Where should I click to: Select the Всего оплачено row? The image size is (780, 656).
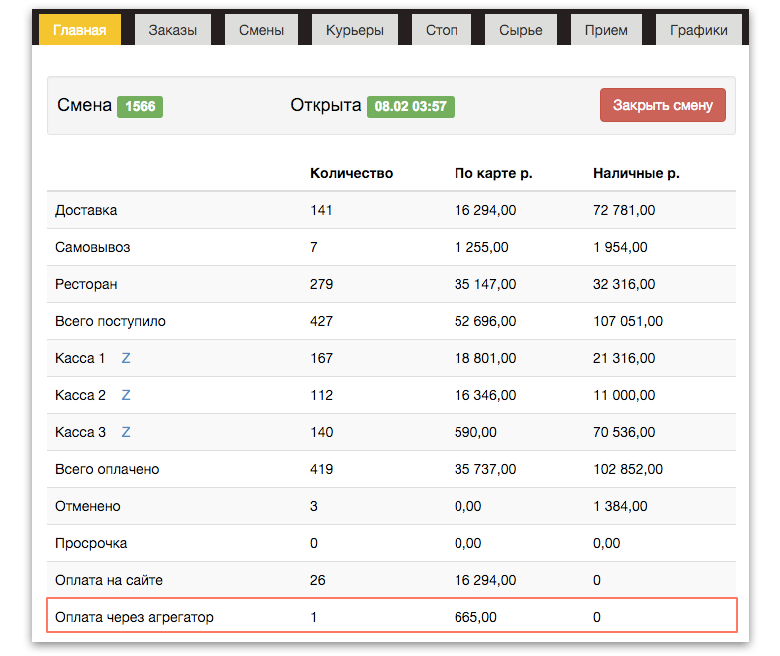391,469
